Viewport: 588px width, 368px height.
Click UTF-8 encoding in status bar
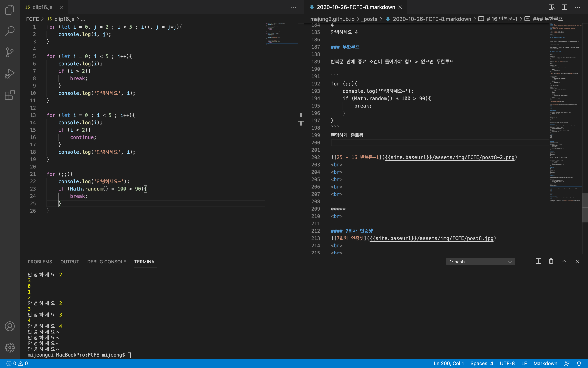(x=507, y=363)
